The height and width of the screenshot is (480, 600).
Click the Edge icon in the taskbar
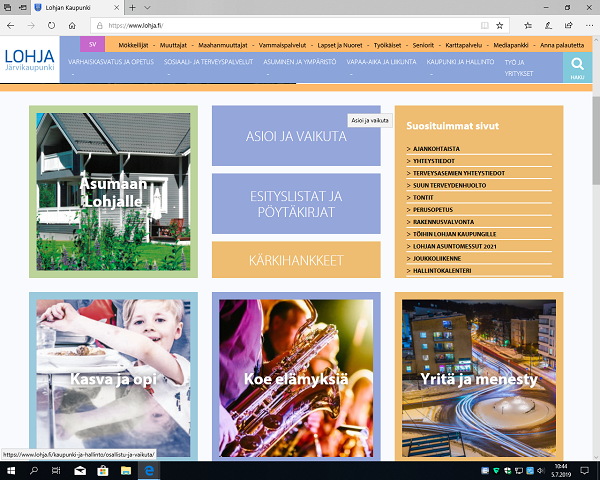[x=150, y=470]
